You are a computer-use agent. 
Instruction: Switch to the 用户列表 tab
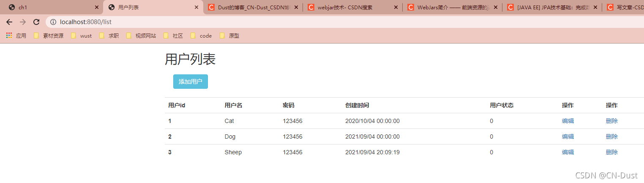coord(153,8)
